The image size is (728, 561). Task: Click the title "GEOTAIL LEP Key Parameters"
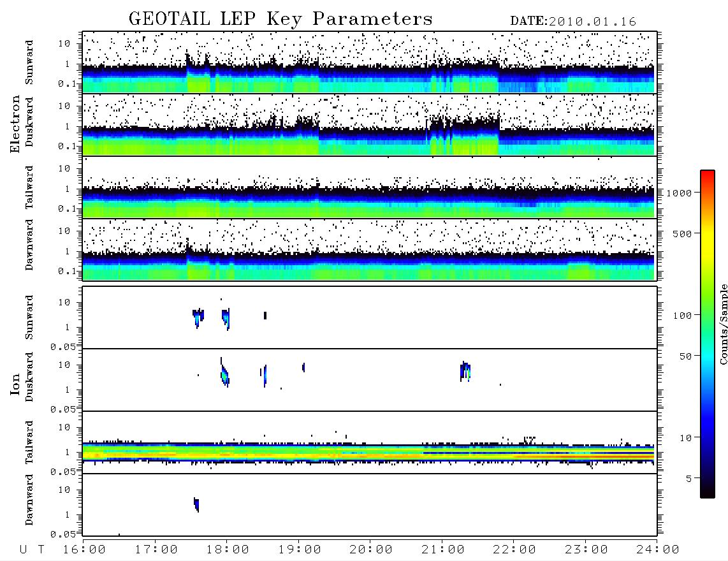tap(280, 19)
